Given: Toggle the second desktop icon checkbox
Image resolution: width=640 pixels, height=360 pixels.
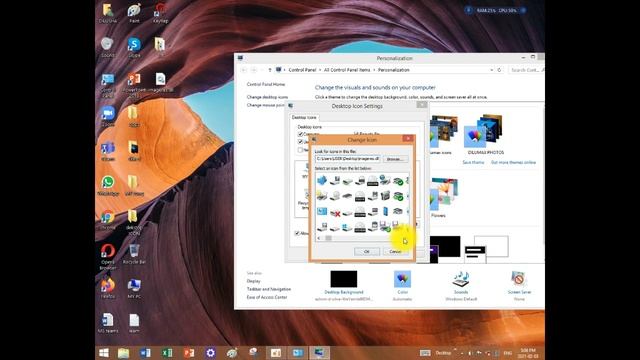Looking at the screenshot, I should [x=300, y=142].
